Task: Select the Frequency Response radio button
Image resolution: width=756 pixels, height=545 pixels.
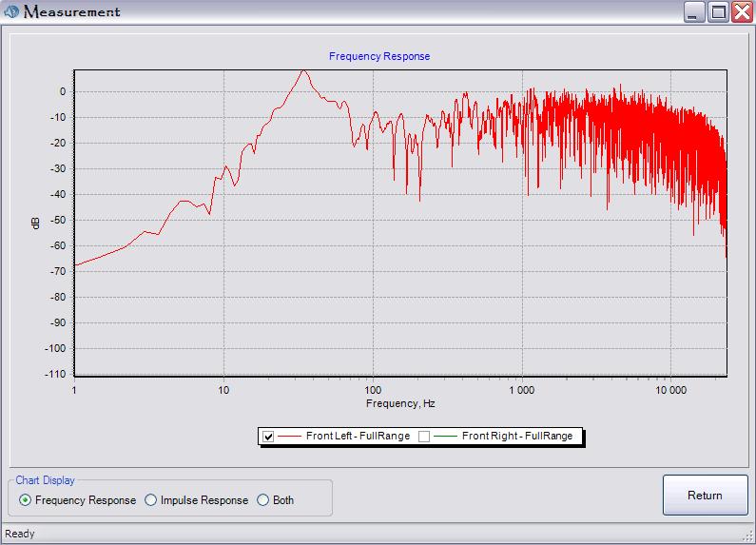Action: (25, 500)
